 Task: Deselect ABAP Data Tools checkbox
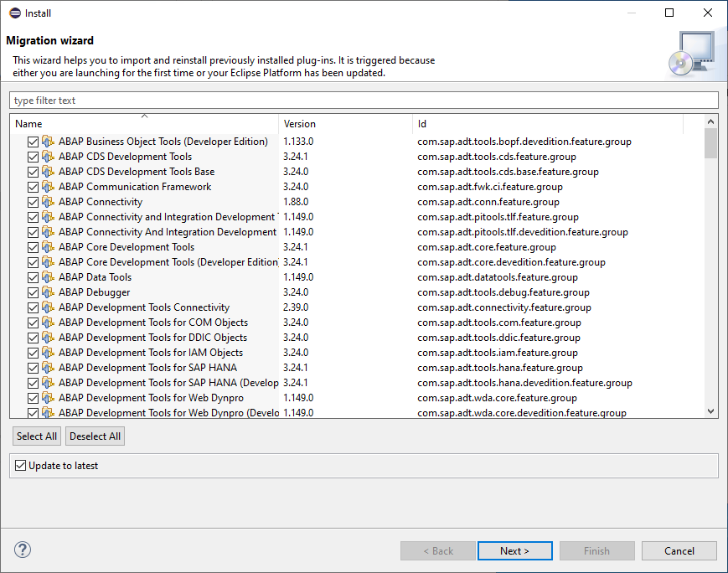33,277
